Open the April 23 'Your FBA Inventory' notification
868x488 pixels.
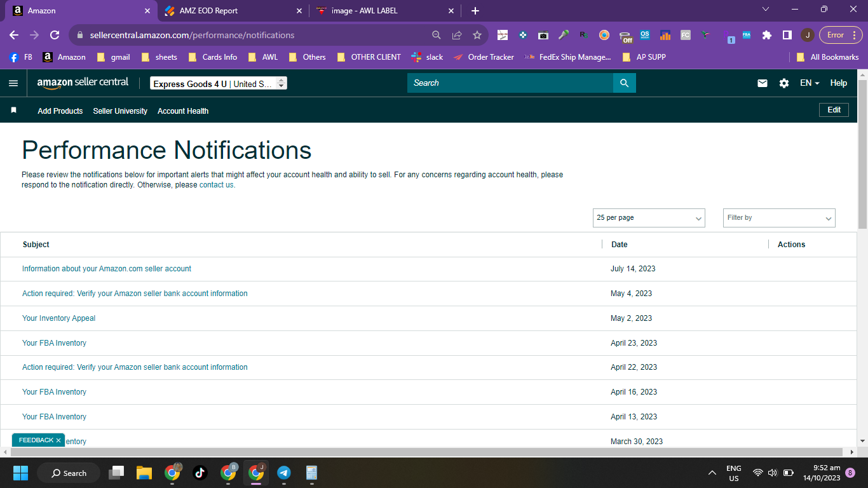click(x=54, y=343)
